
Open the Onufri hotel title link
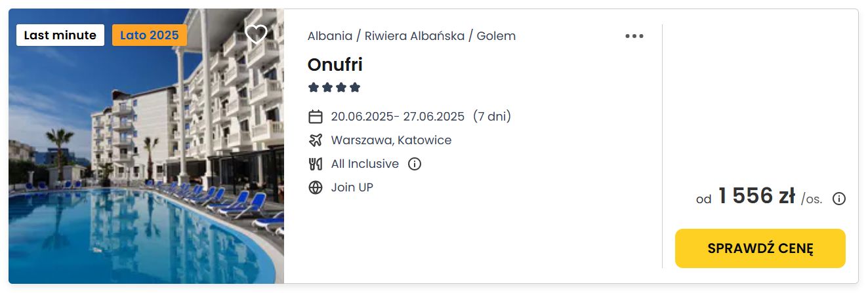point(335,64)
